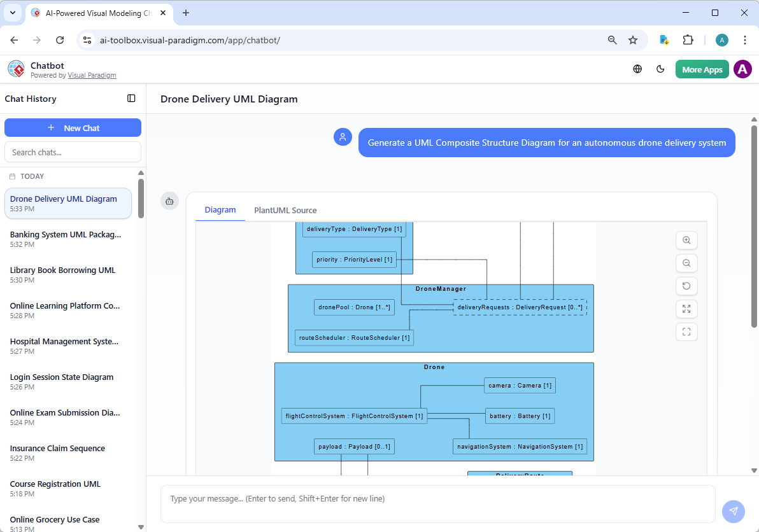Select the Diagram tab
This screenshot has height=532, width=759.
[220, 210]
